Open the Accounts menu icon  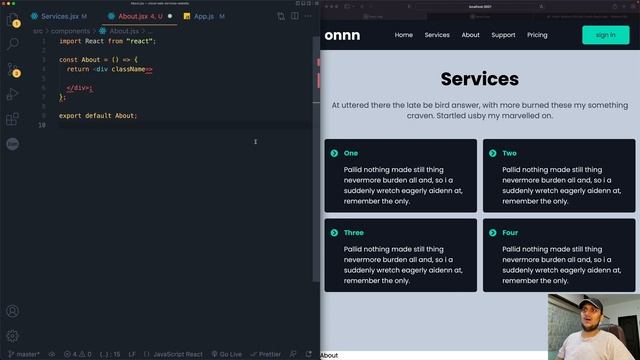coord(13,311)
